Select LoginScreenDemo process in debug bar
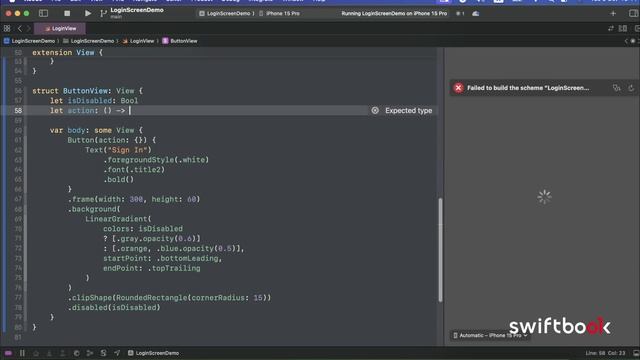Viewport: 640px width, 360px height. tap(153, 353)
